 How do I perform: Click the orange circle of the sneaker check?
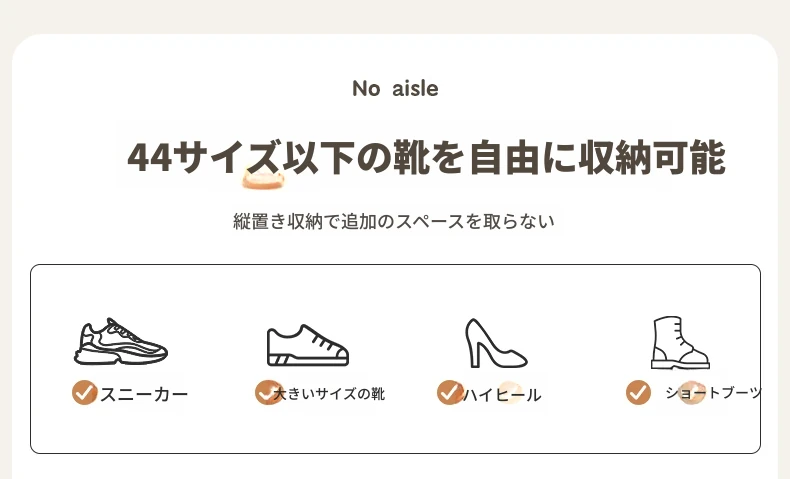[84, 392]
